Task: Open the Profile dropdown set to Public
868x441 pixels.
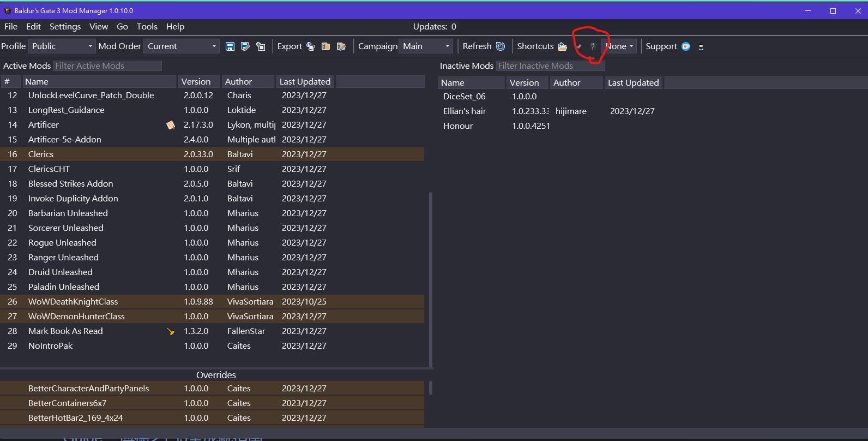Action: (x=62, y=46)
